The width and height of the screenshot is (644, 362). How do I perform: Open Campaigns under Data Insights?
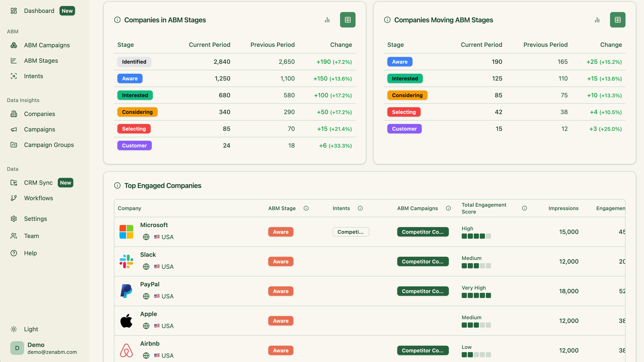(x=39, y=129)
